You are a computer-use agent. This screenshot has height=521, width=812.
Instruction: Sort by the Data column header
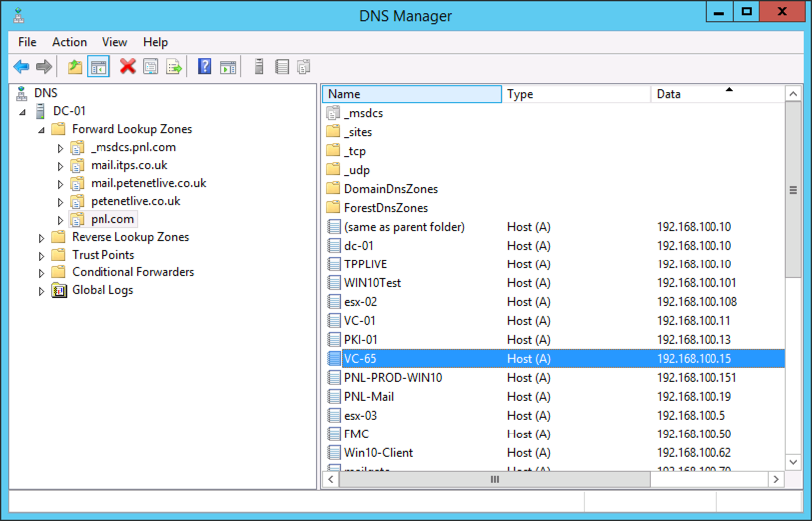point(717,94)
